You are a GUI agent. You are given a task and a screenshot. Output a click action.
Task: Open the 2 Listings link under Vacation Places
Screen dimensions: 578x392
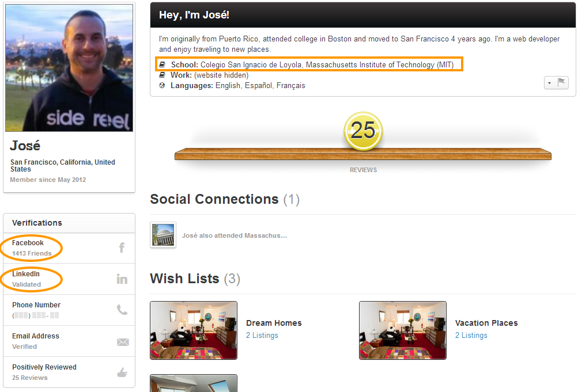pyautogui.click(x=471, y=336)
